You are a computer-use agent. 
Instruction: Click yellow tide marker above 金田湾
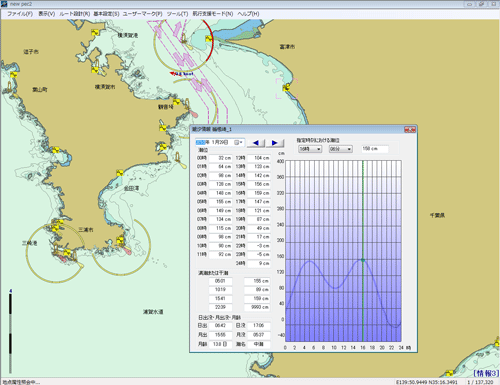tap(120, 173)
